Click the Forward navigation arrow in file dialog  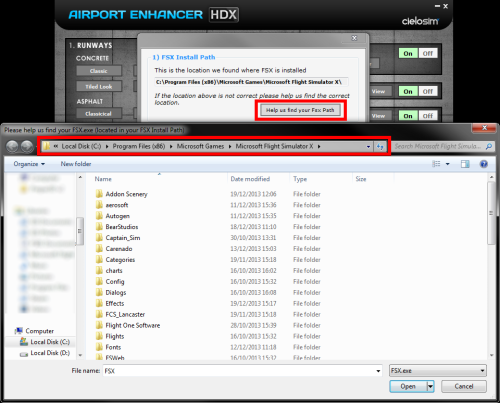(x=27, y=146)
